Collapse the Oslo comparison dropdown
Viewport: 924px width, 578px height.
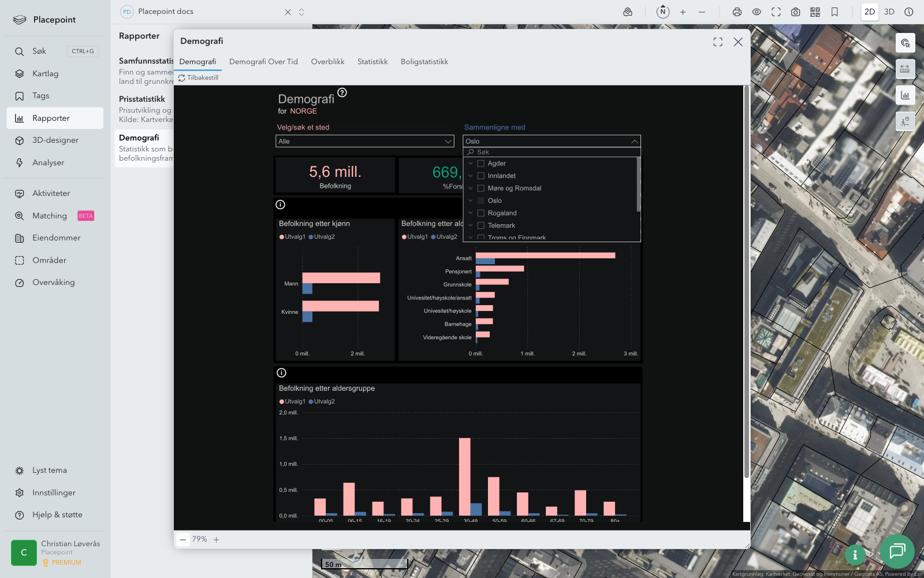click(634, 141)
